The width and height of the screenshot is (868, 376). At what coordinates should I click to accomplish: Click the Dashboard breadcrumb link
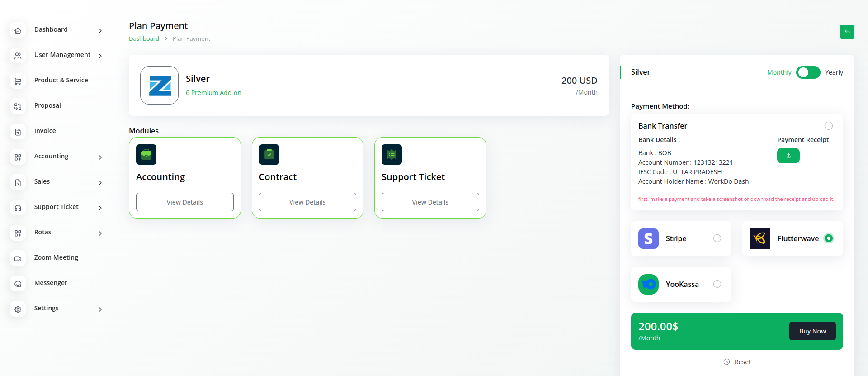pos(144,39)
